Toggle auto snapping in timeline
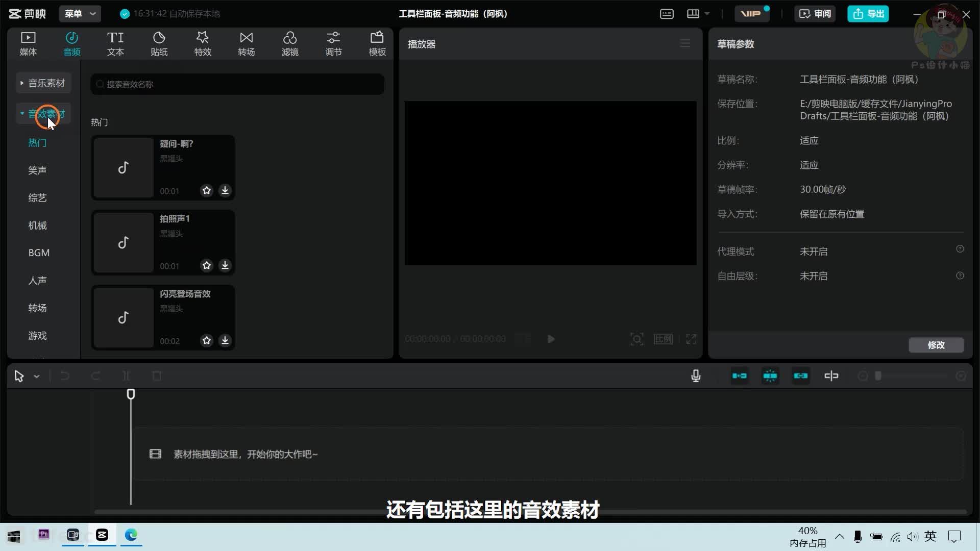This screenshot has height=551, width=980. [x=770, y=376]
